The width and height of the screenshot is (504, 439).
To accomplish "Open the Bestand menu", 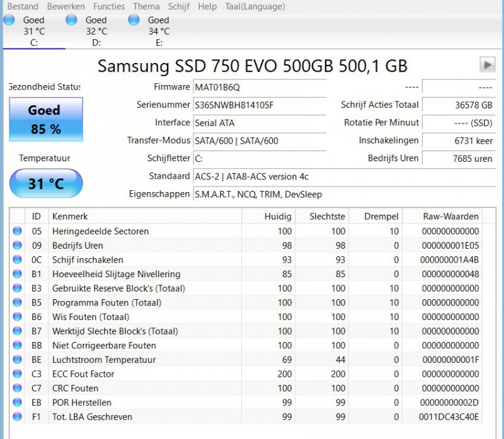I will click(x=23, y=6).
